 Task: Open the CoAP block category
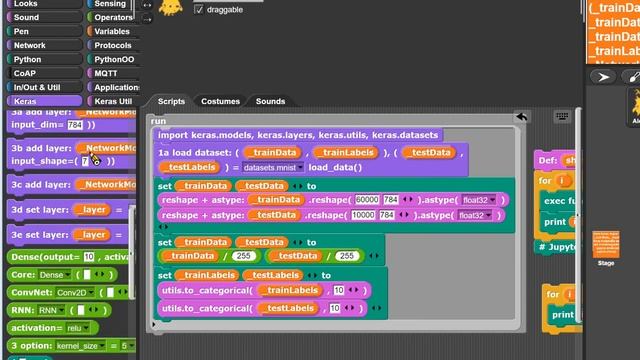(44, 73)
